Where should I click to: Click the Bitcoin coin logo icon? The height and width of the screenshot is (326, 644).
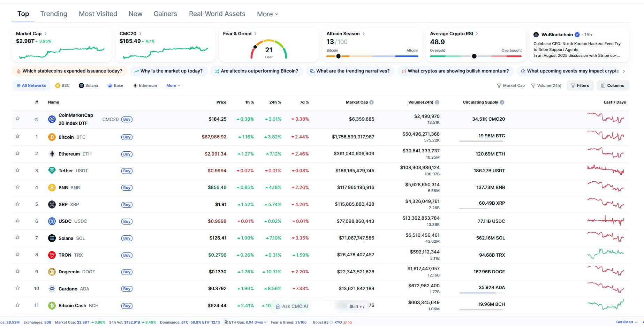52,137
